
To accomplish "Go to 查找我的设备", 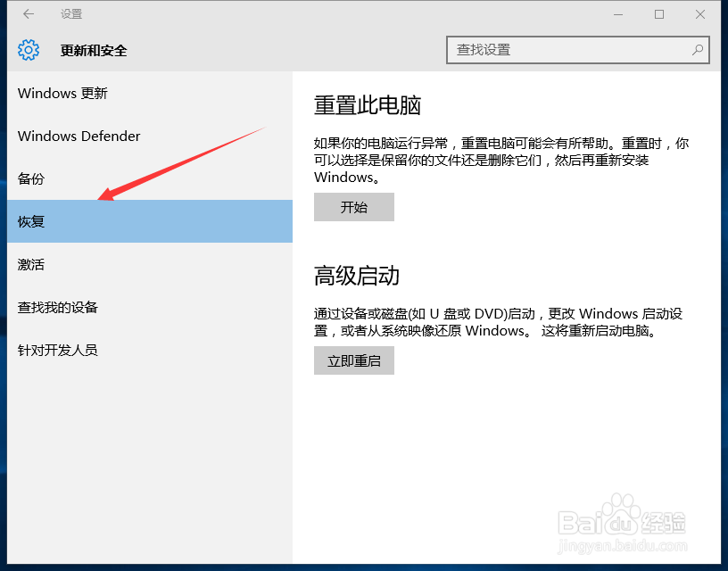I will [x=150, y=307].
